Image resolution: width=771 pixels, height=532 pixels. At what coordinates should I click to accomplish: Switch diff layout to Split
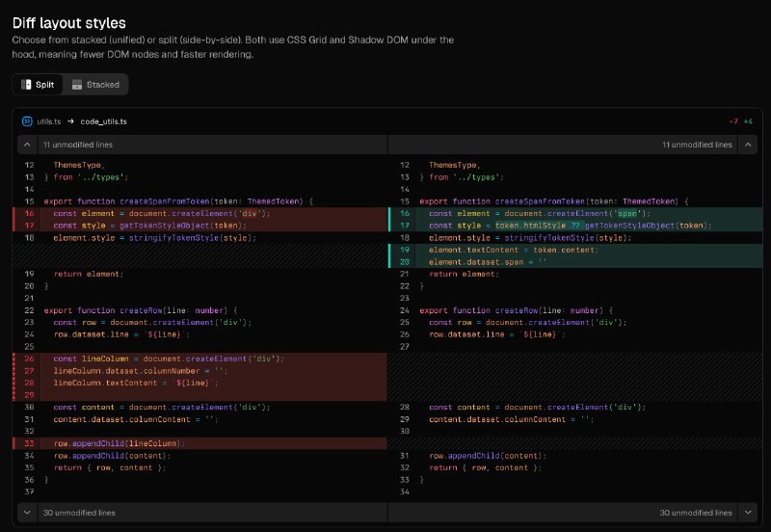pyautogui.click(x=39, y=85)
